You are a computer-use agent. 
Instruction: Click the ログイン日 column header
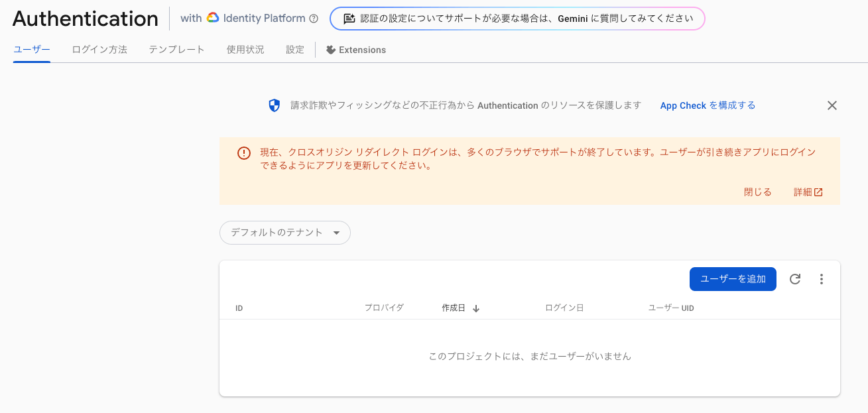tap(564, 308)
